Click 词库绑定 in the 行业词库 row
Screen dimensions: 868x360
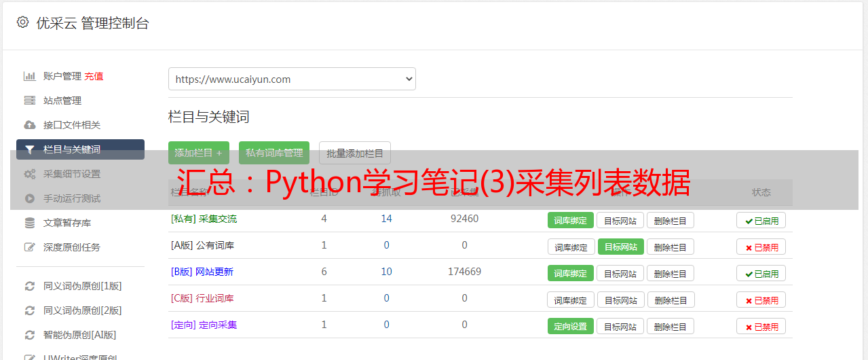coord(571,300)
